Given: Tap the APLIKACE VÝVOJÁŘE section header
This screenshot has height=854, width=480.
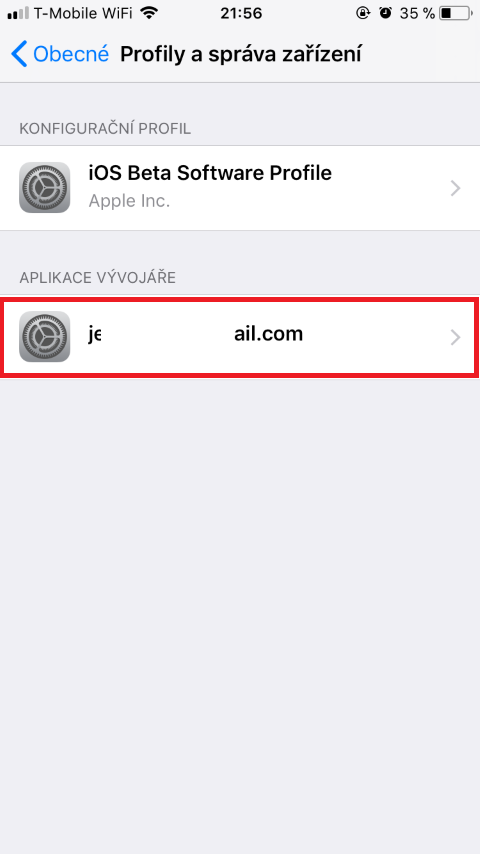Looking at the screenshot, I should (98, 278).
